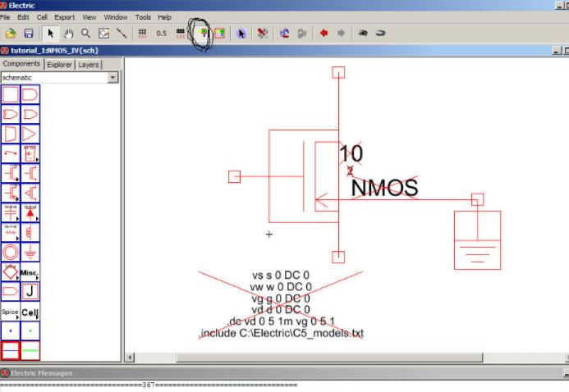Select the Measure tool in toolbar

[122, 34]
